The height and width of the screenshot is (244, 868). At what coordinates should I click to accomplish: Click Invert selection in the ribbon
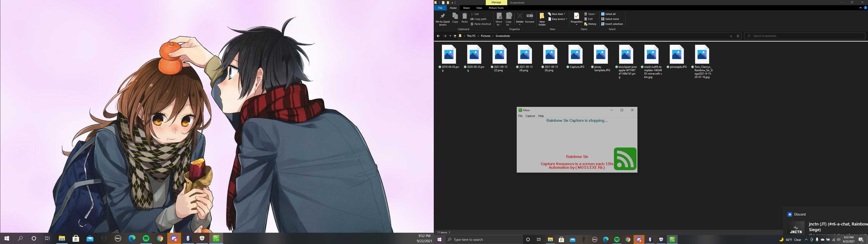pyautogui.click(x=612, y=24)
